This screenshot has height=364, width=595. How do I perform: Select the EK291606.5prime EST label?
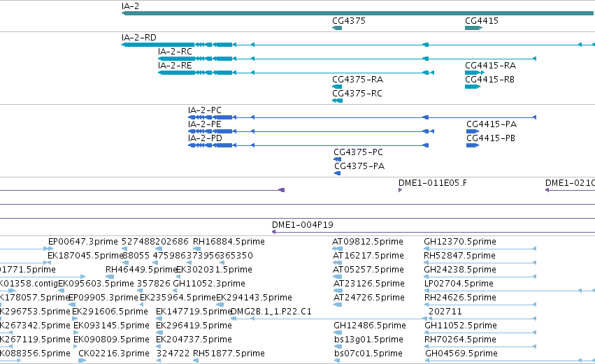(110, 312)
